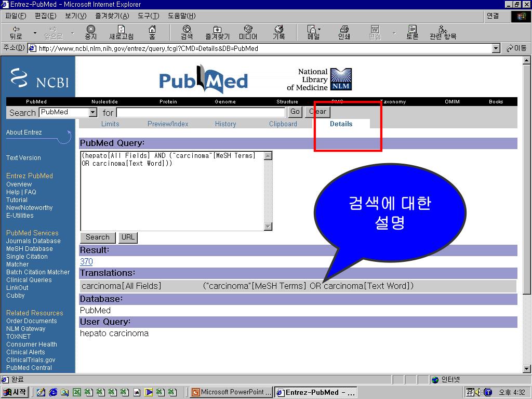Open the Clinical Queries sidebar link
The image size is (532, 399).
29,280
